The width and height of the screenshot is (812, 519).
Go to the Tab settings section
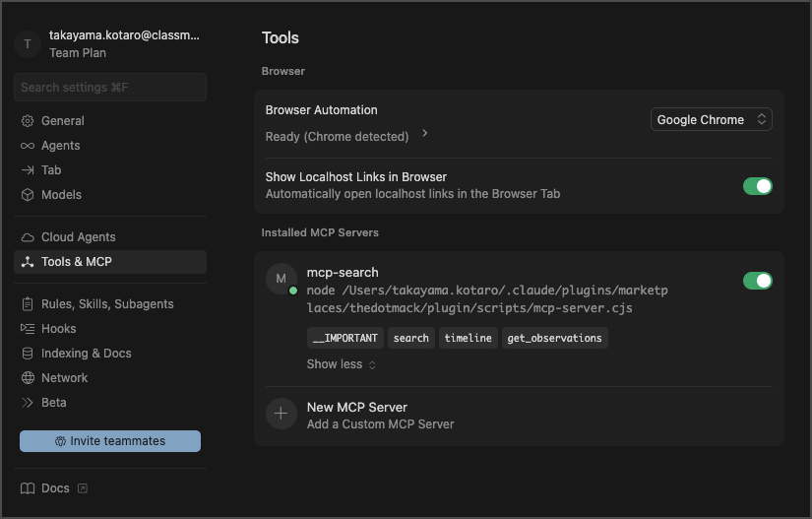(x=51, y=170)
